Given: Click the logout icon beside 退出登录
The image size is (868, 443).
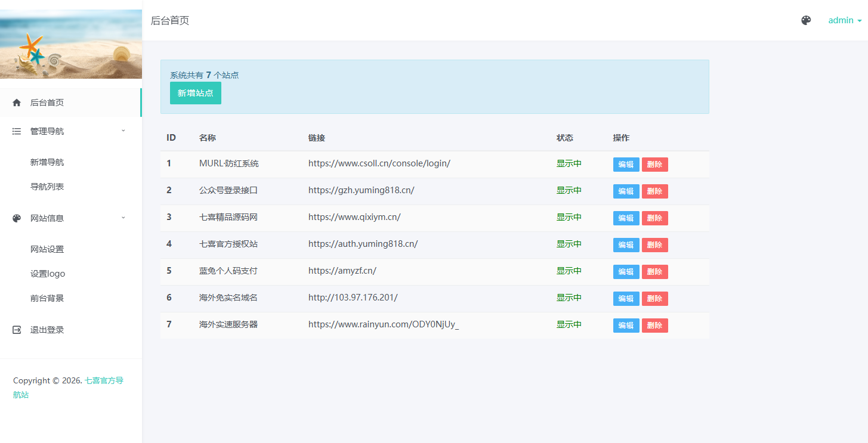Looking at the screenshot, I should click(17, 330).
